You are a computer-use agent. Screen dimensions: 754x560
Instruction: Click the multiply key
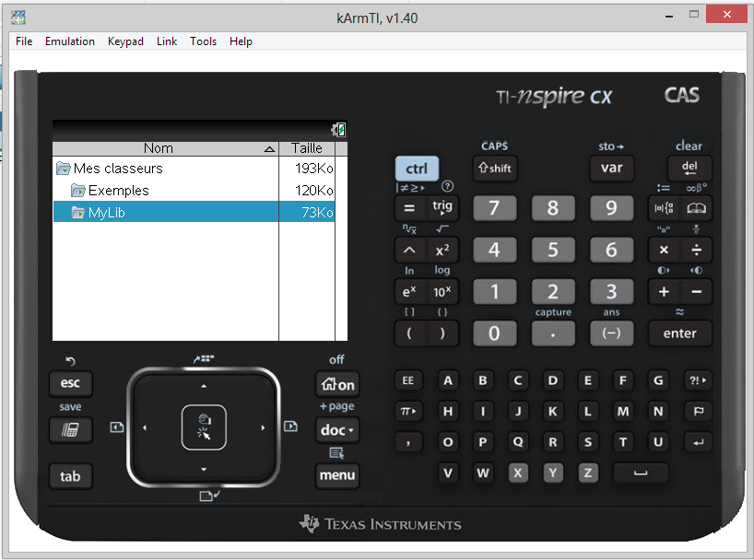coord(664,250)
